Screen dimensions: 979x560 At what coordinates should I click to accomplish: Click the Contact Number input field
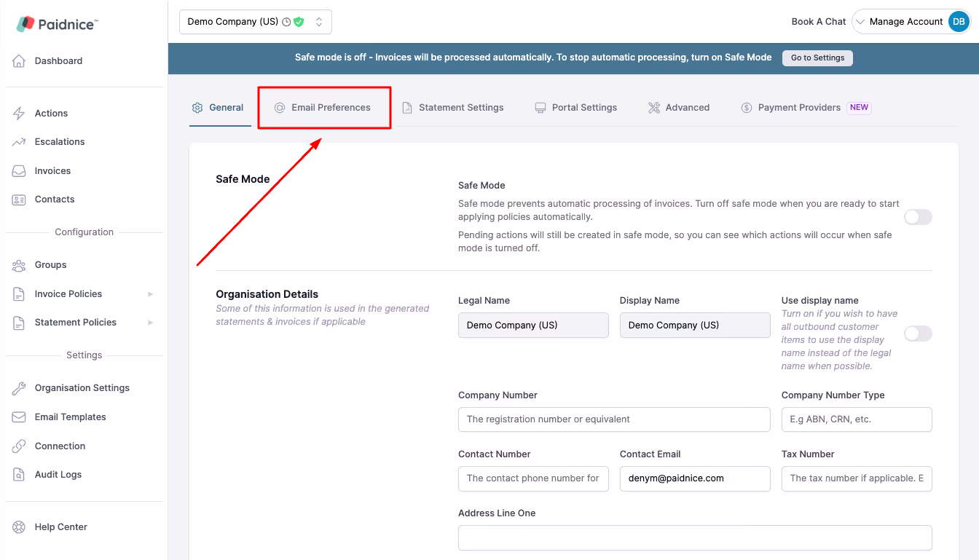[x=533, y=478]
